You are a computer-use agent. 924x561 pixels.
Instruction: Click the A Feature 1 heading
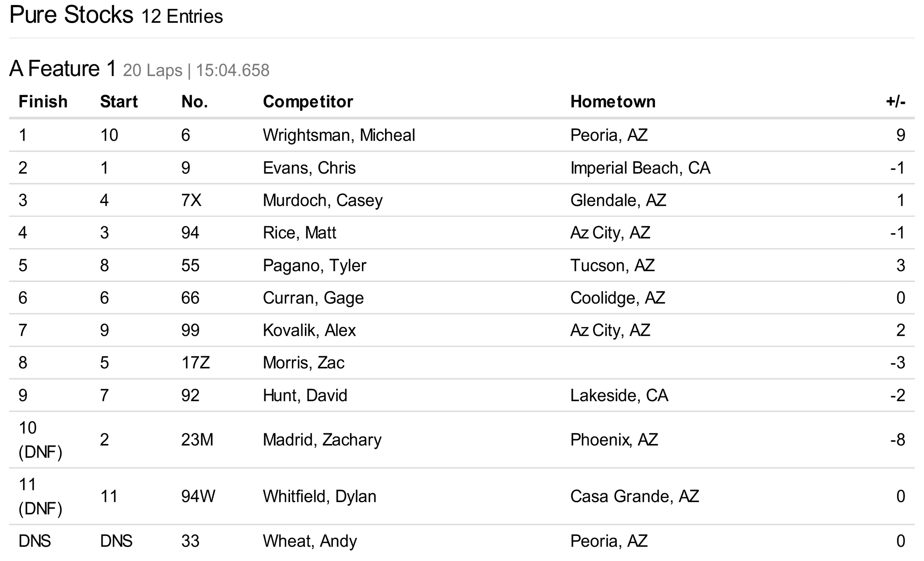[x=63, y=69]
